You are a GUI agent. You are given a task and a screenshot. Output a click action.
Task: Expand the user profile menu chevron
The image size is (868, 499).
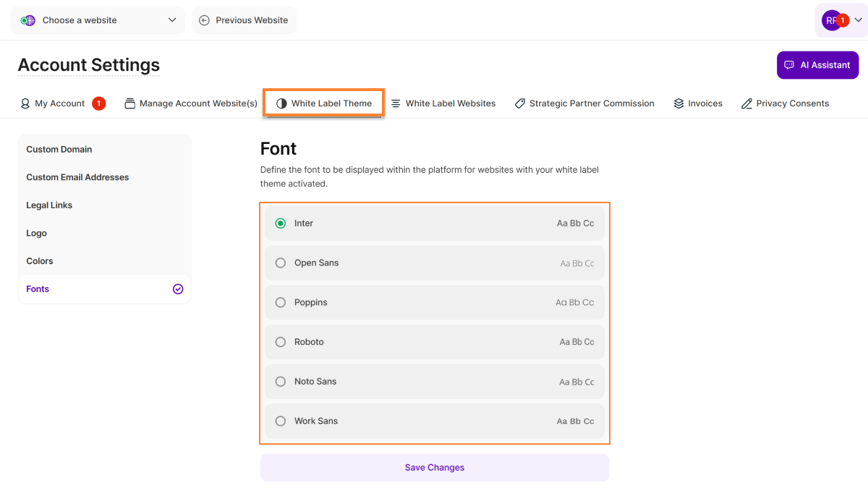(858, 20)
